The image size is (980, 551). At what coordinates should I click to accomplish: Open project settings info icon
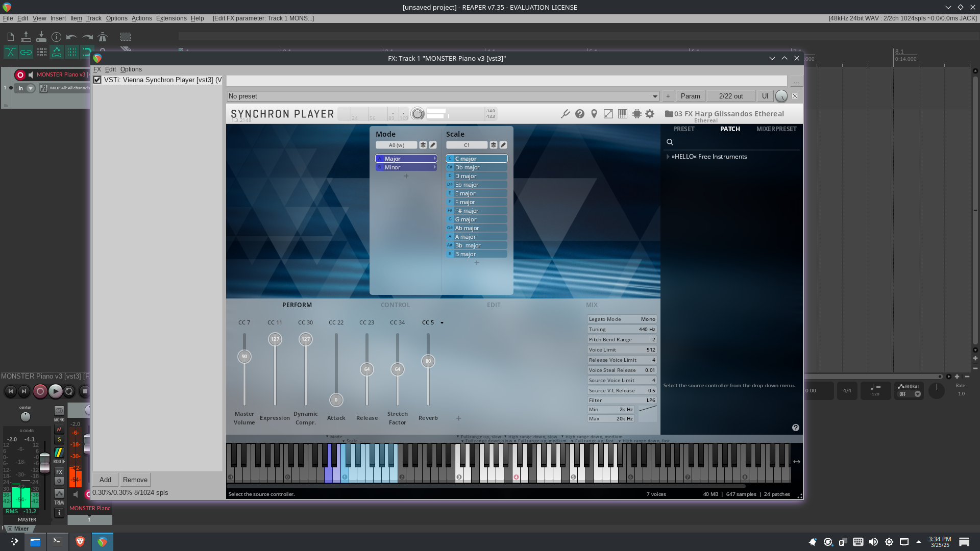(x=56, y=37)
